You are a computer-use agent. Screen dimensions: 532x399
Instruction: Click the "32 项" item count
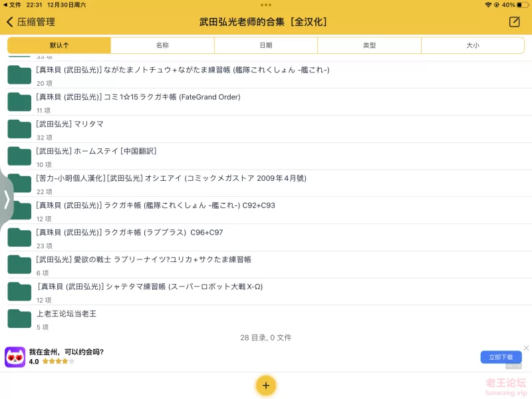pos(45,138)
